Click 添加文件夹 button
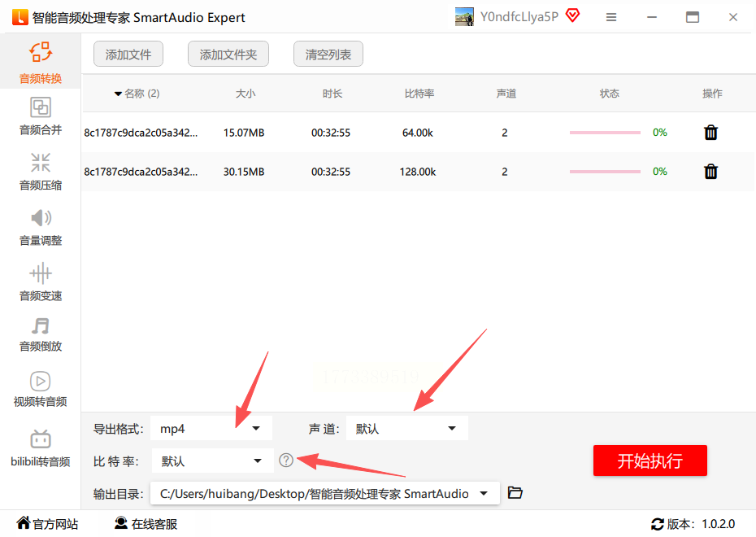The image size is (756, 537). tap(228, 54)
